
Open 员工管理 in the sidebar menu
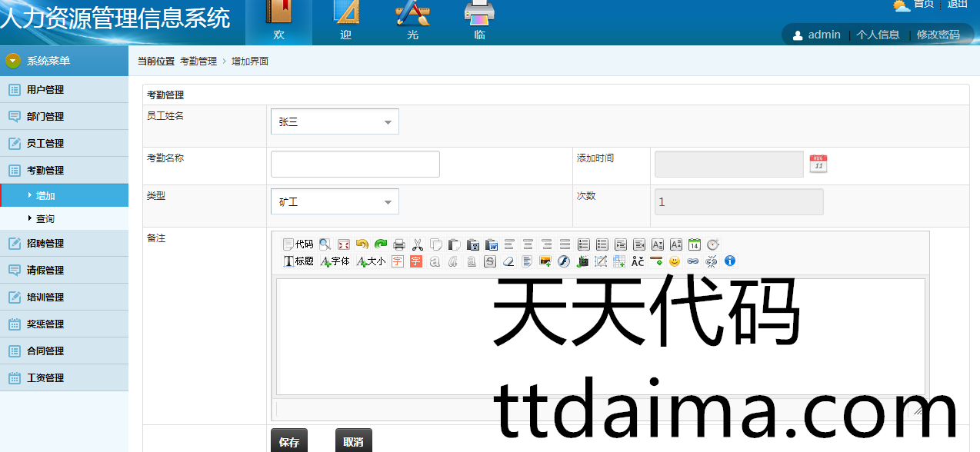(x=45, y=143)
